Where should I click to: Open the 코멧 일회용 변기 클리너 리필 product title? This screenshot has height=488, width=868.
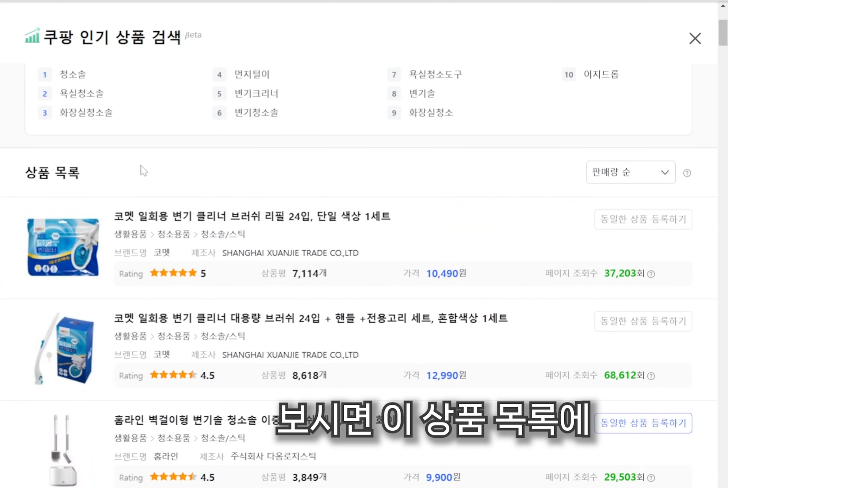coord(252,216)
